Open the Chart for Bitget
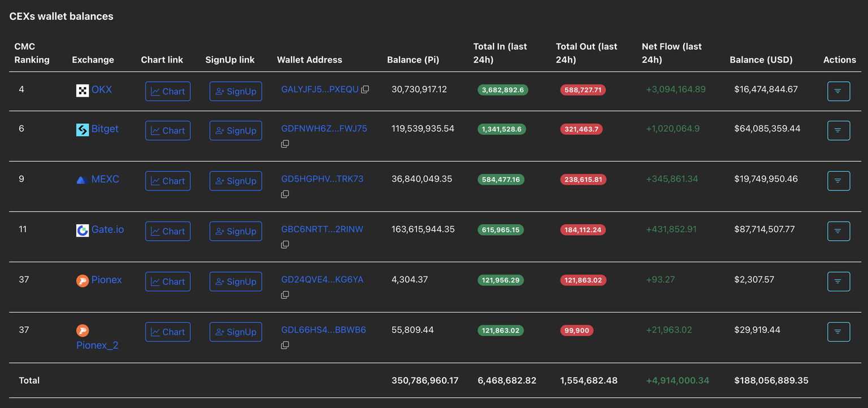868x408 pixels. pos(168,131)
